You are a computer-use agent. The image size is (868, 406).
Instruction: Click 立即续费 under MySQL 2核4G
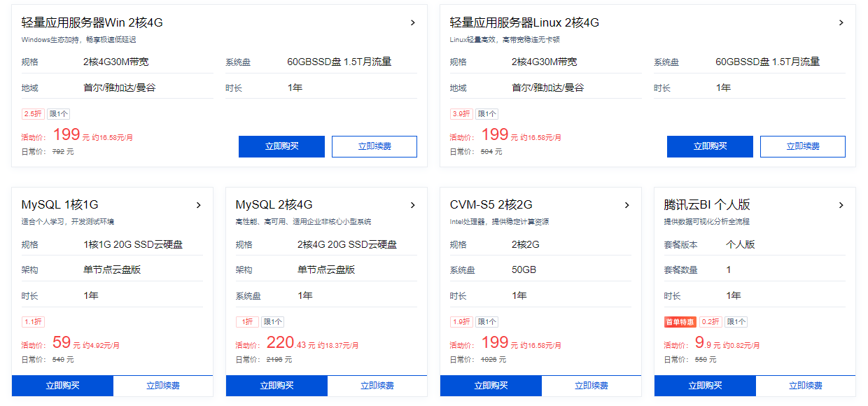point(377,386)
